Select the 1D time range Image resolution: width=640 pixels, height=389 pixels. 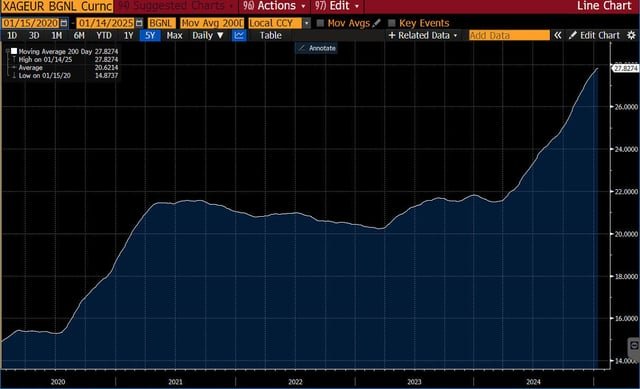pos(12,36)
